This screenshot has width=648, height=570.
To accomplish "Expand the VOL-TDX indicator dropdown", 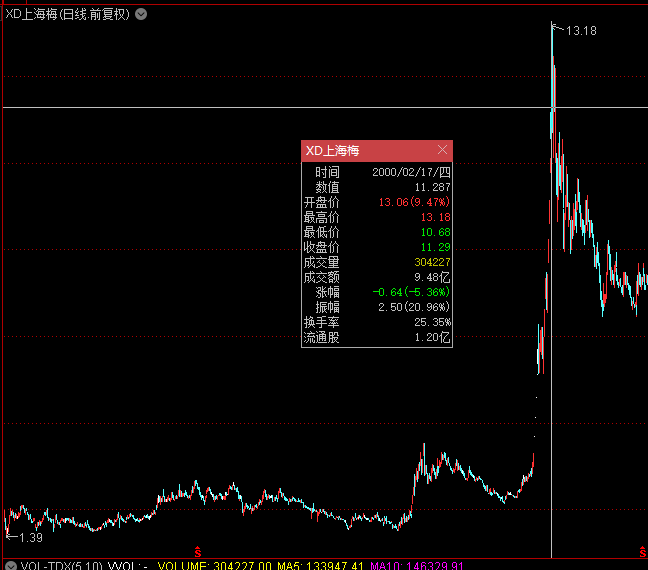I will [11, 565].
